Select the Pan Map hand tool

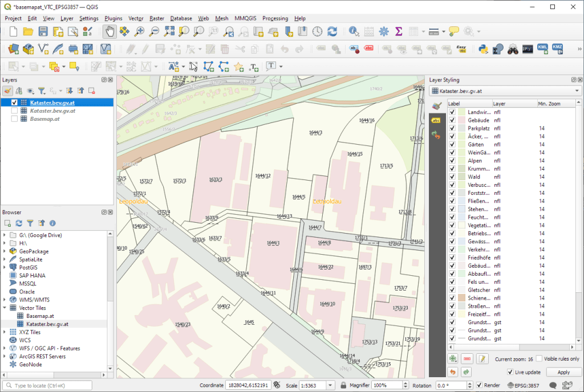(109, 32)
